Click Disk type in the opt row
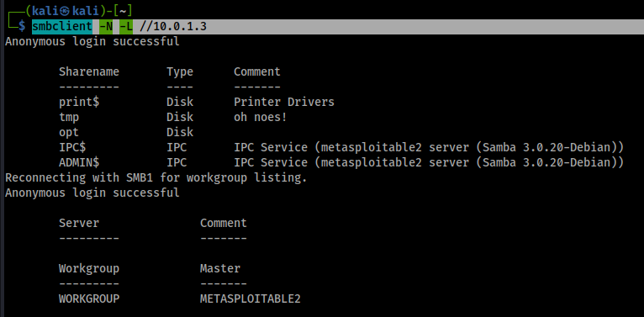 coord(180,132)
